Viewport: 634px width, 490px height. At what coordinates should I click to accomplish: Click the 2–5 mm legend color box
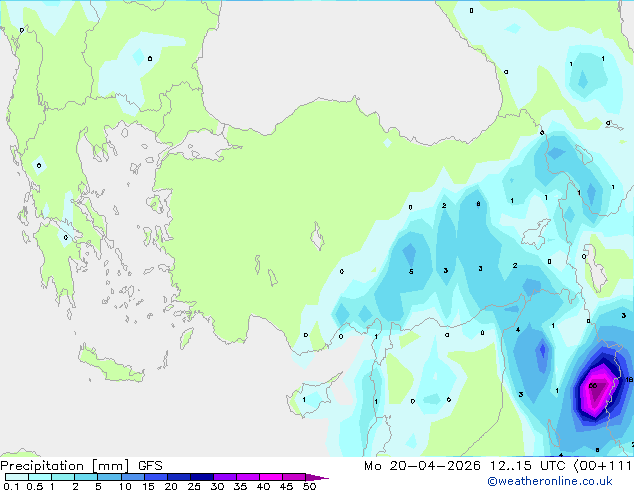(x=86, y=477)
